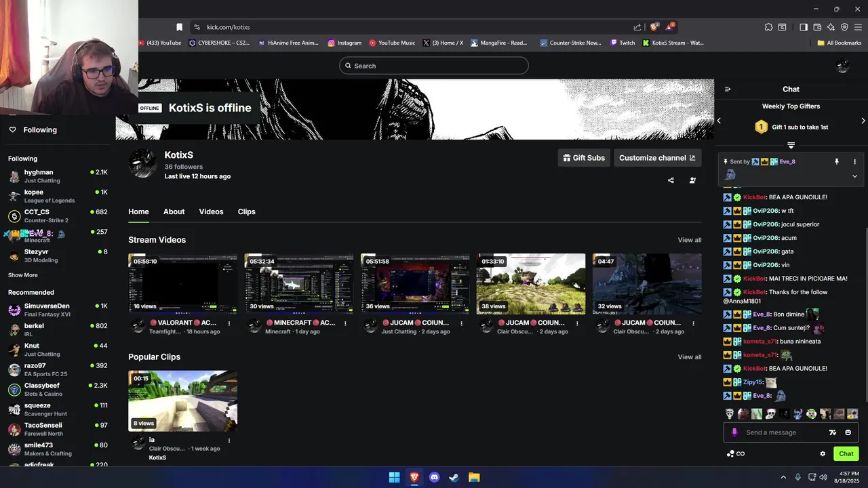The image size is (868, 488).
Task: Open Brave Leo AI sparkle icon
Action: click(x=831, y=27)
